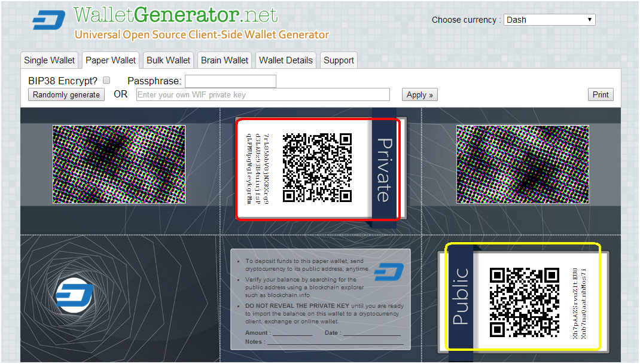Click the 'Universal Open Source Client-Side Wallet Generator' tagline
This screenshot has width=640, height=364.
pos(202,35)
